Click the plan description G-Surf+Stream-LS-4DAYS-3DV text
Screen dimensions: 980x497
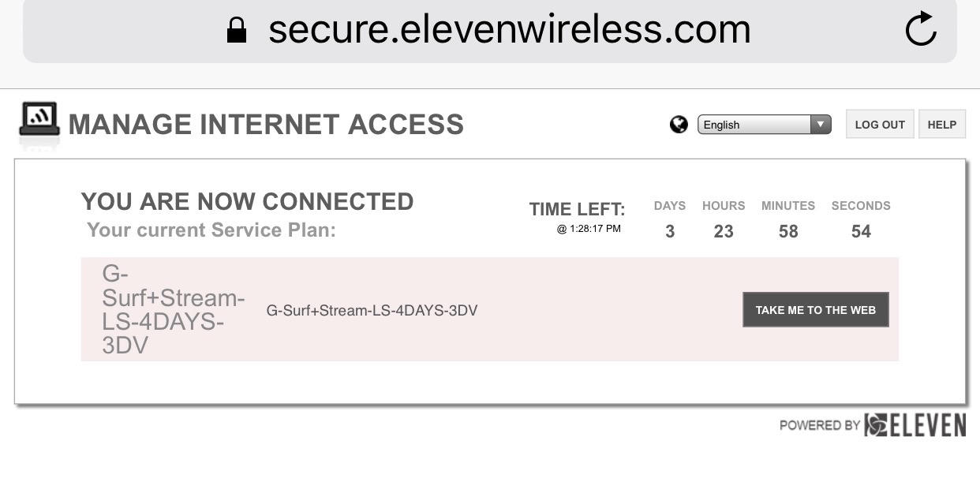pyautogui.click(x=372, y=311)
